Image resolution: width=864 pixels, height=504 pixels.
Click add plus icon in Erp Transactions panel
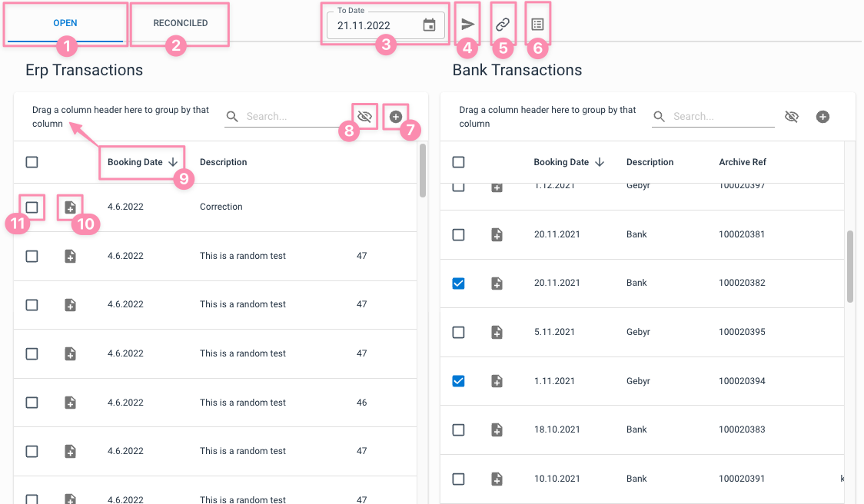coord(396,117)
